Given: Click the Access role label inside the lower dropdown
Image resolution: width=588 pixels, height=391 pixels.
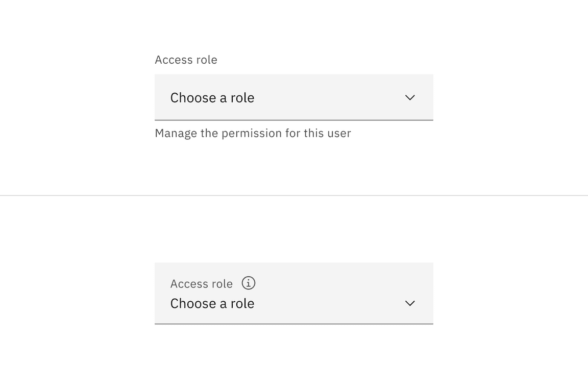Looking at the screenshot, I should (x=201, y=283).
